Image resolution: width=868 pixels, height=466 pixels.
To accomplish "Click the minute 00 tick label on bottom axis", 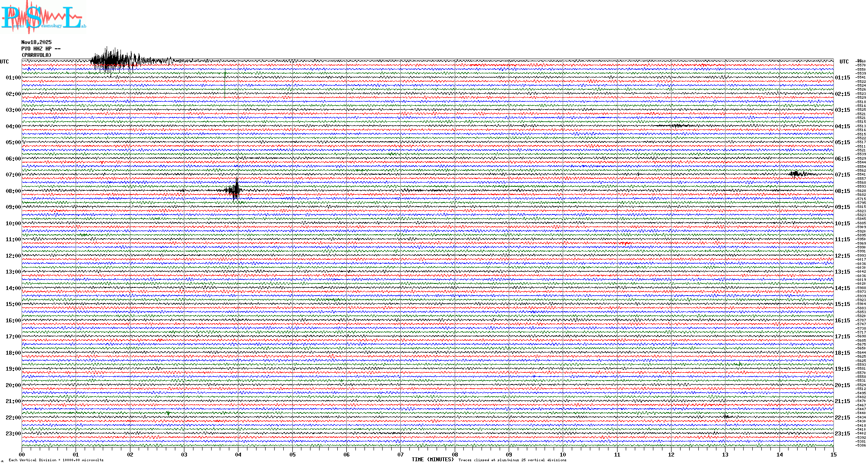I will coord(22,454).
